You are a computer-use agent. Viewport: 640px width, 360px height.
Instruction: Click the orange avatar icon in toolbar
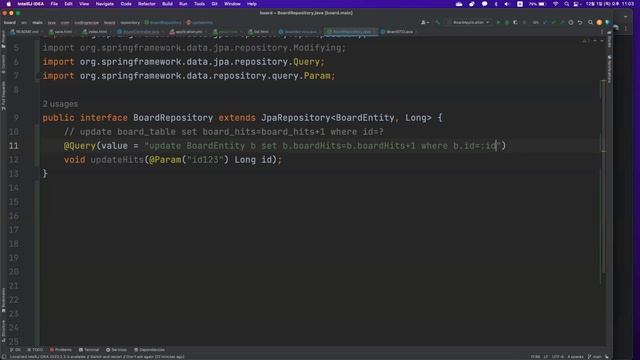point(599,22)
